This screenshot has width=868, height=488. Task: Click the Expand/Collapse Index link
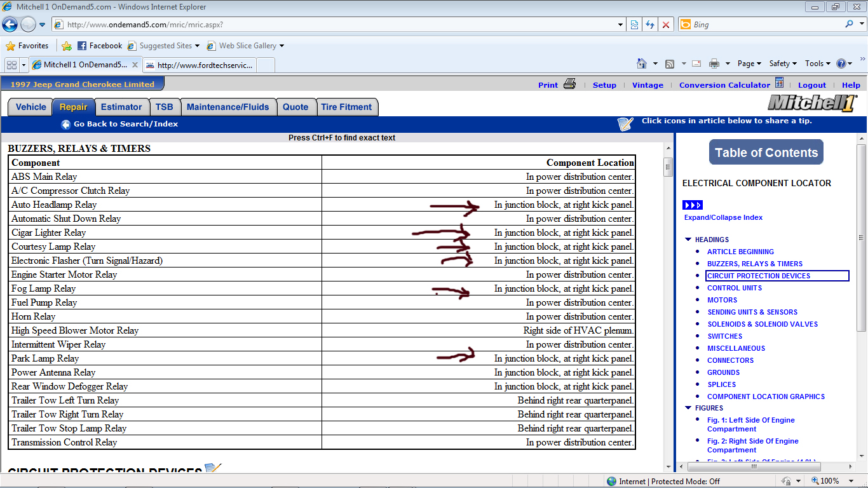[723, 217]
